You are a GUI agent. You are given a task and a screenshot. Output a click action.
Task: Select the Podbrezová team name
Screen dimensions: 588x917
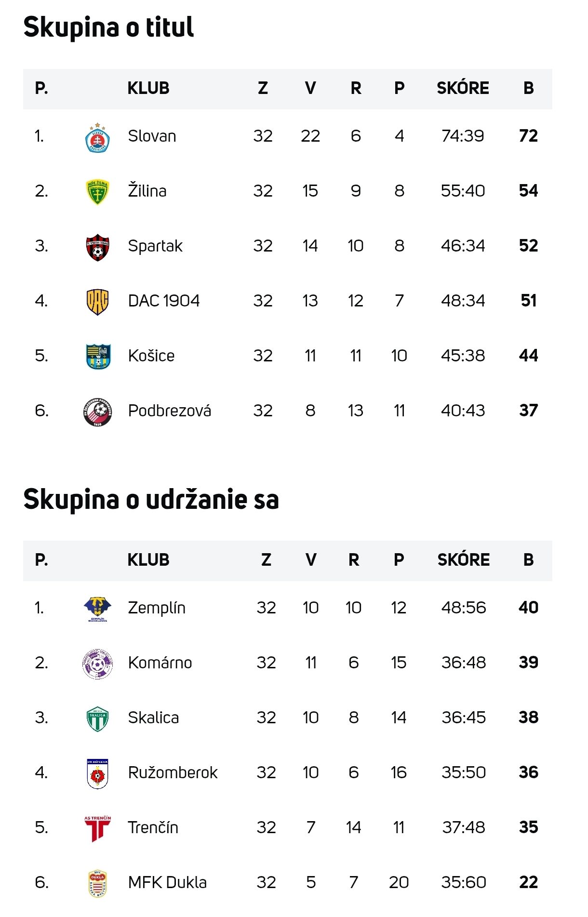(x=169, y=411)
